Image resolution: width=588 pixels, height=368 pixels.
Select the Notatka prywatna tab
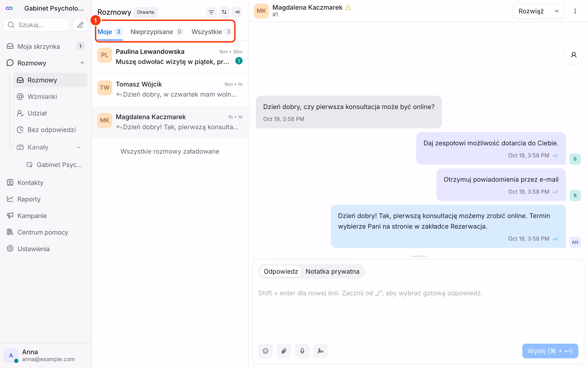point(332,271)
